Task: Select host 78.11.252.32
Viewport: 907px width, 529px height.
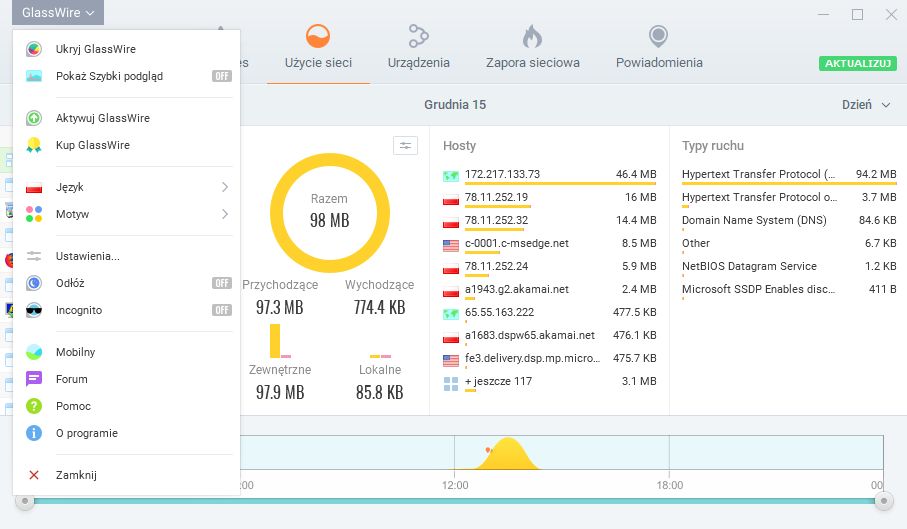Action: [550, 221]
